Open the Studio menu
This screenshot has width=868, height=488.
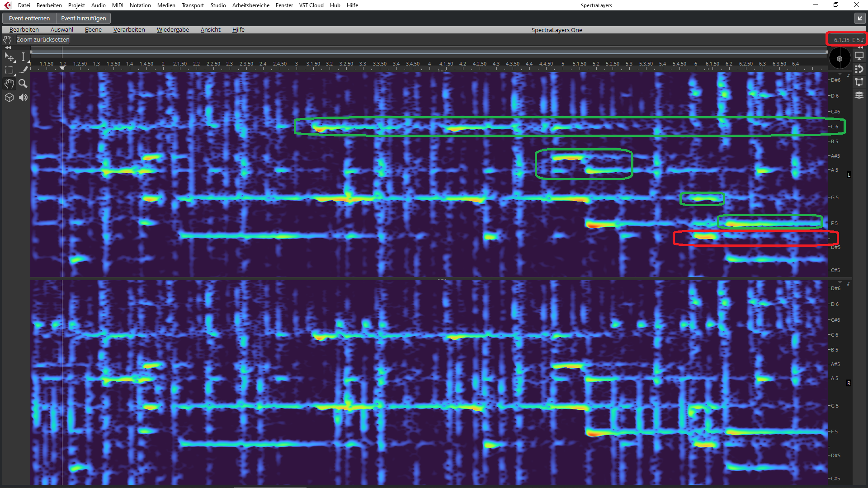[218, 5]
